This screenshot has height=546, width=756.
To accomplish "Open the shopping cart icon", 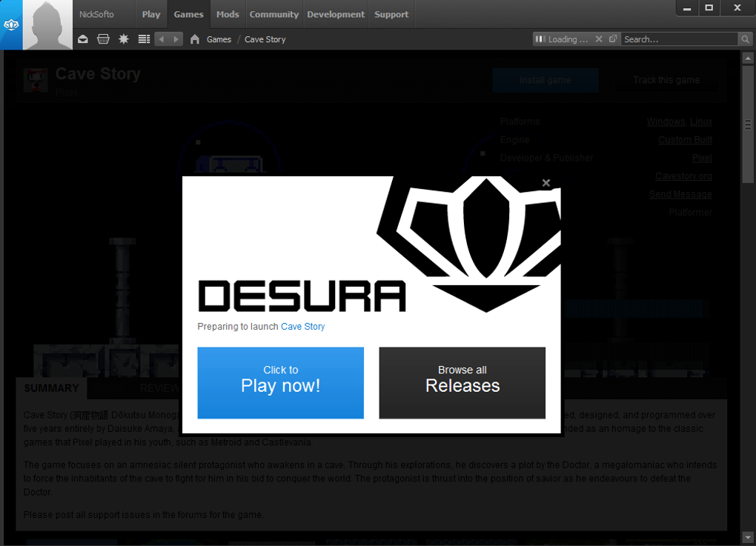I will 103,39.
